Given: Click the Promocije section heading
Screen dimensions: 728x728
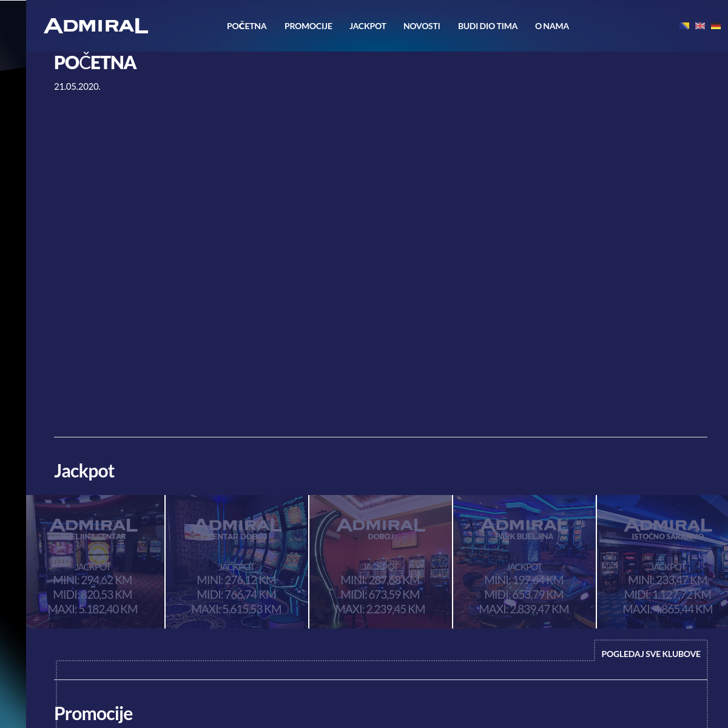Looking at the screenshot, I should [93, 713].
